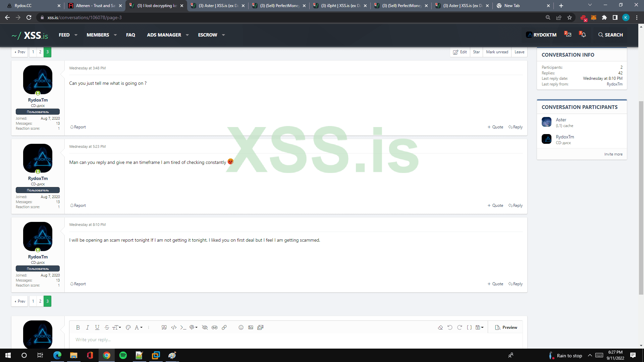Expand the Members menu dropdown arrow
Image resolution: width=644 pixels, height=362 pixels.
(x=115, y=35)
